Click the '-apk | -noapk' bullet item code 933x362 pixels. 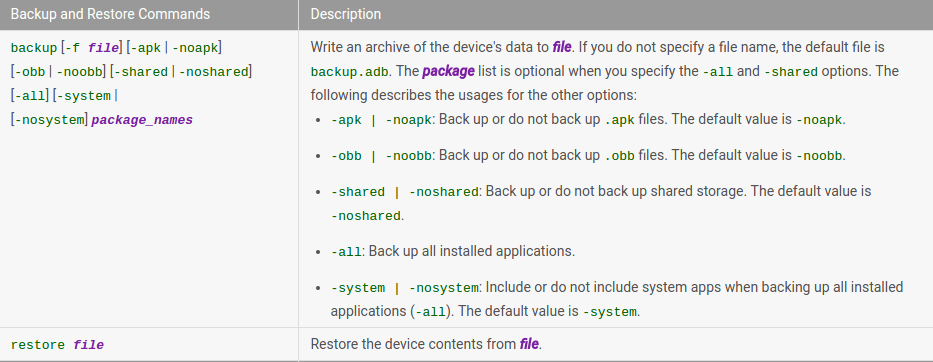(x=381, y=120)
